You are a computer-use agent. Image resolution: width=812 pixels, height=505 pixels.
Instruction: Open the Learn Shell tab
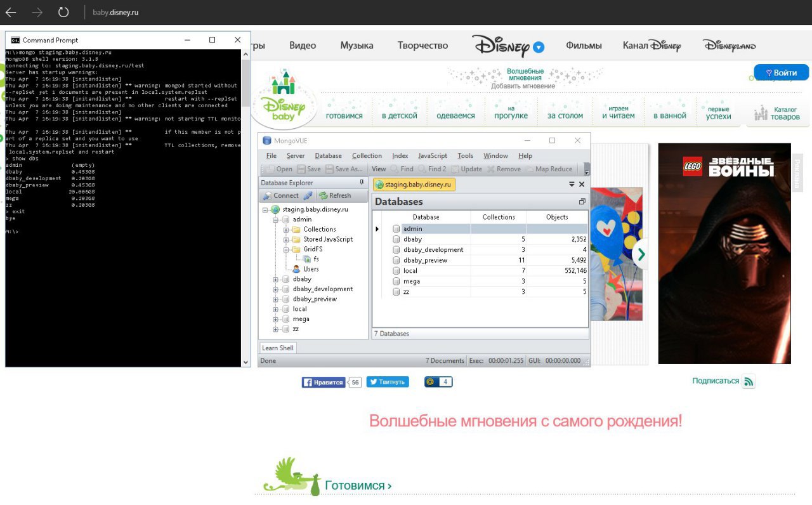(278, 348)
